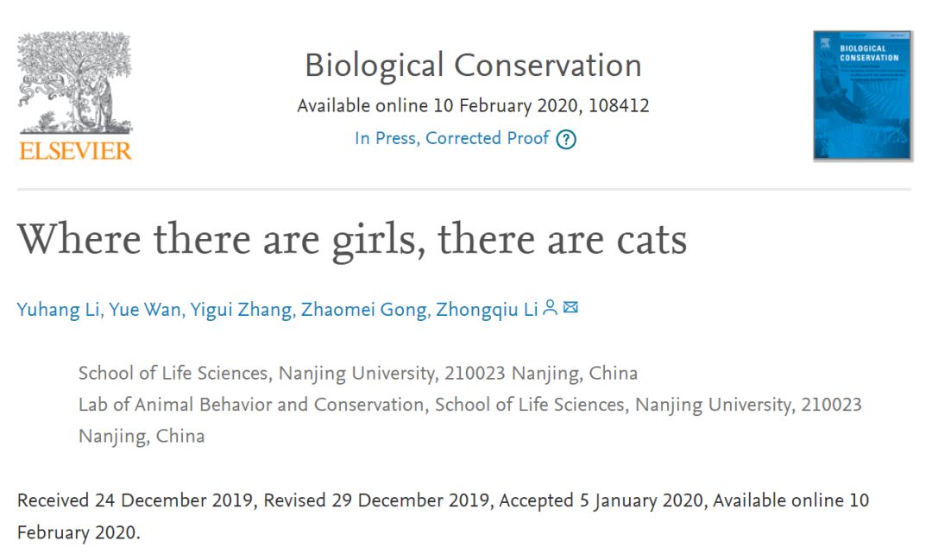Screen dimensions: 932x560
Task: Click the Lab of Animal Behavior affiliation
Action: click(469, 420)
